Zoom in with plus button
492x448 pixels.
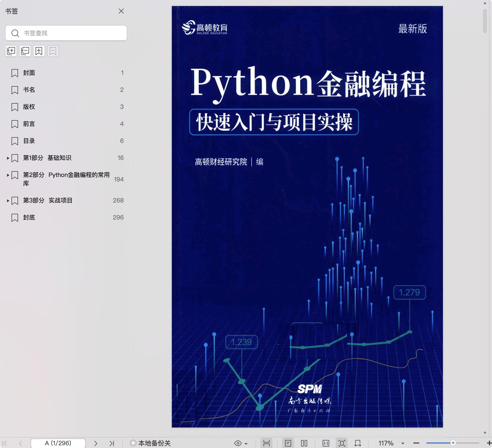[489, 443]
